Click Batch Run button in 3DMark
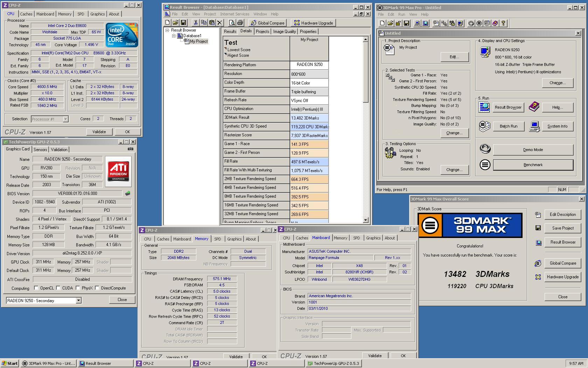Screen dimensions: 588x368 coord(508,126)
